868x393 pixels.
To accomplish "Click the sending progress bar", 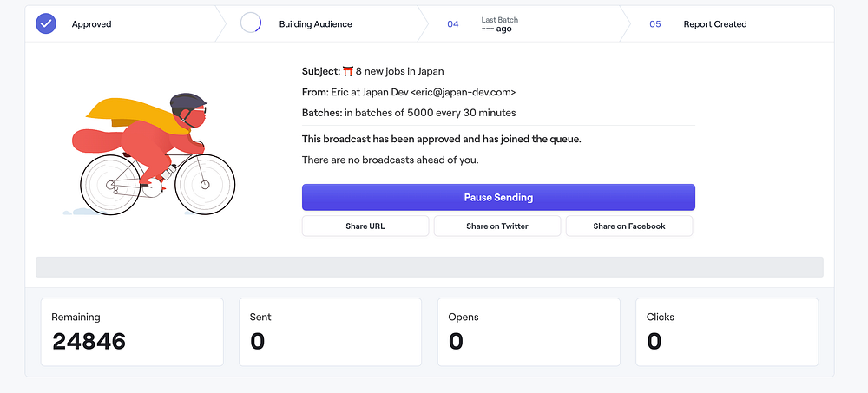I will 430,267.
